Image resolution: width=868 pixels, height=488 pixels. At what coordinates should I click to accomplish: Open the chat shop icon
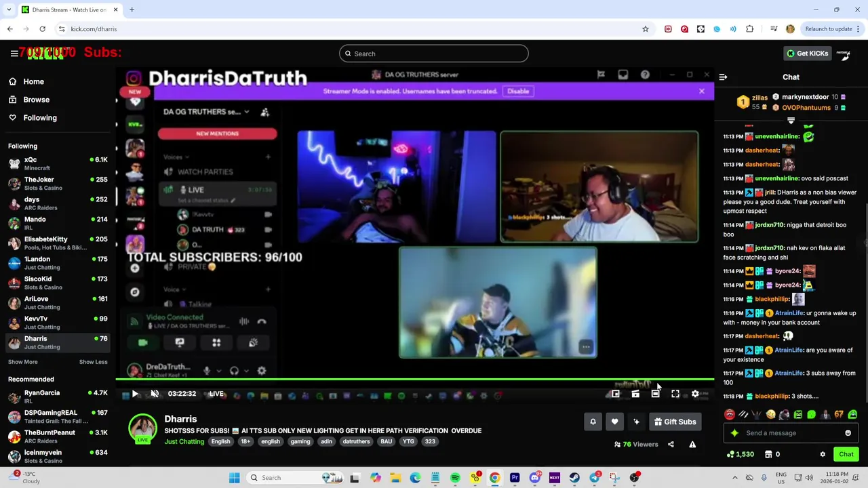(769, 455)
